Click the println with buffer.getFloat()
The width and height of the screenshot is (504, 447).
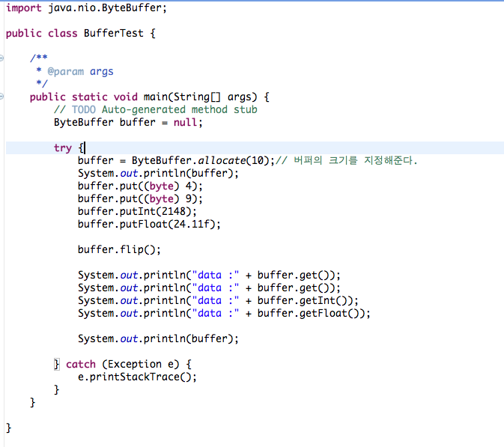224,313
